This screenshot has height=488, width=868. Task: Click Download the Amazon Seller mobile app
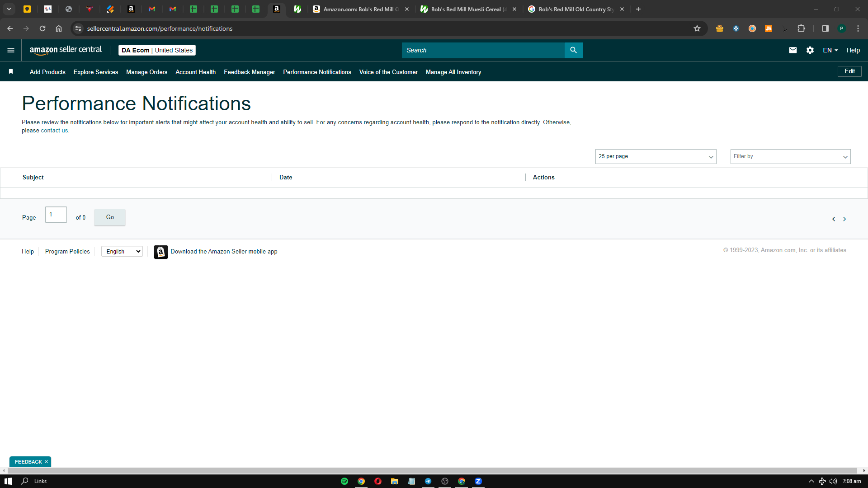click(224, 252)
